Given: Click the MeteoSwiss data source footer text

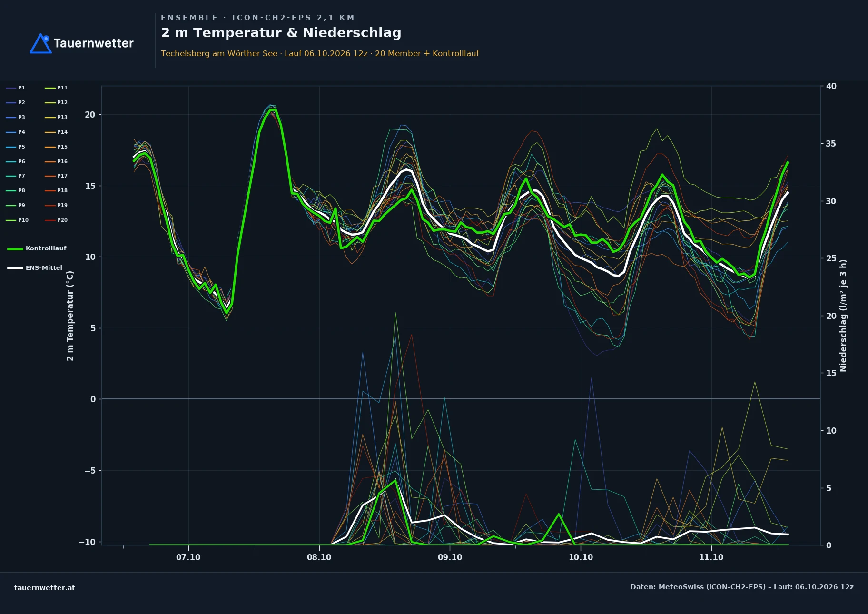Looking at the screenshot, I should tap(742, 587).
